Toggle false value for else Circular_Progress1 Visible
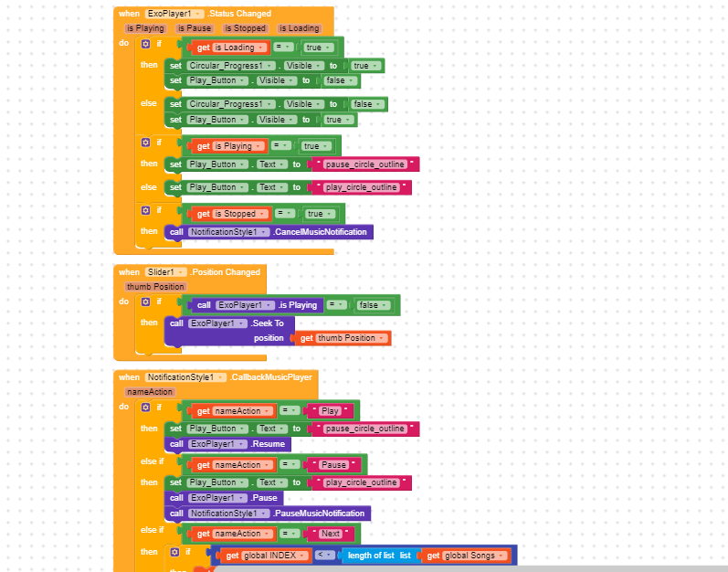This screenshot has height=572, width=728. tap(367, 104)
